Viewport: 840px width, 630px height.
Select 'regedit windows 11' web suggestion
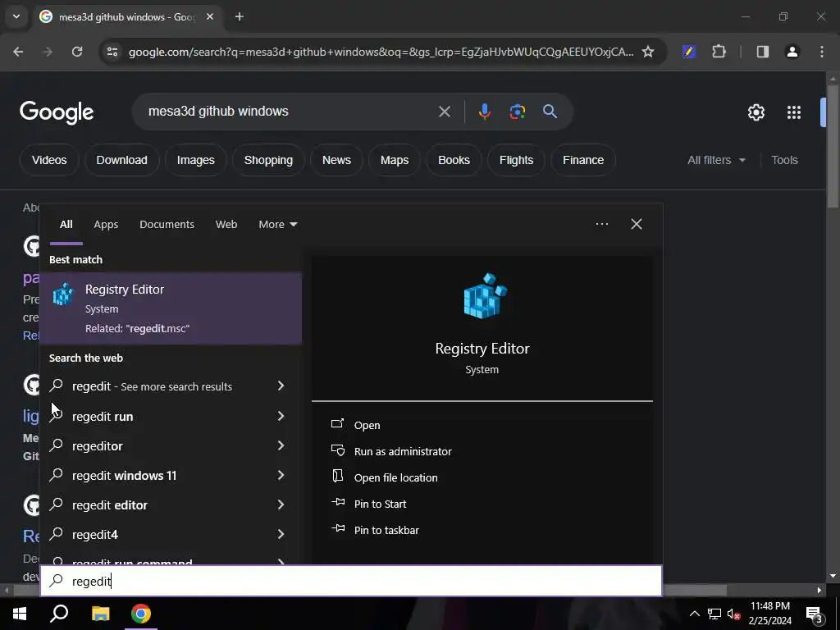(x=125, y=475)
